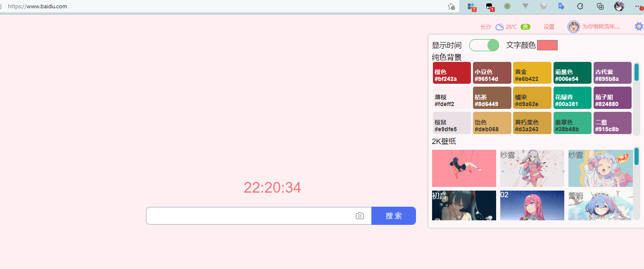Select the 黄金 #e6b422 background color
Image resolution: width=644 pixels, height=269 pixels.
pos(532,73)
